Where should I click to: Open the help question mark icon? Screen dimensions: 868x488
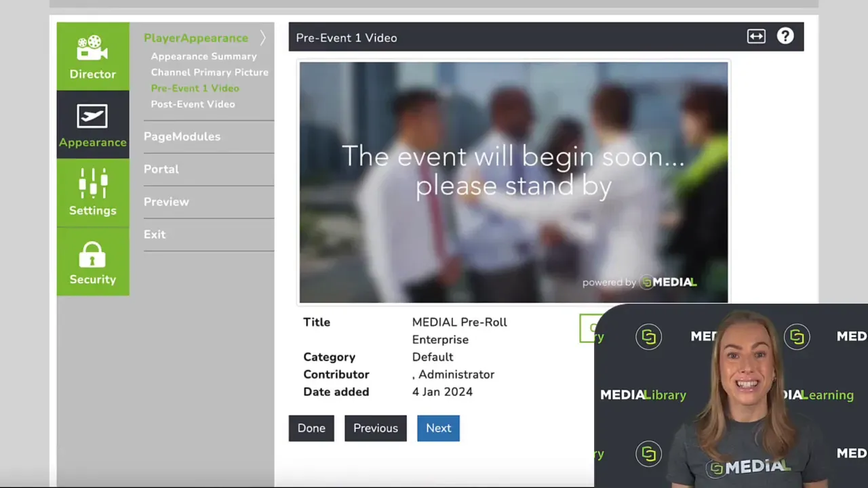pyautogui.click(x=785, y=37)
